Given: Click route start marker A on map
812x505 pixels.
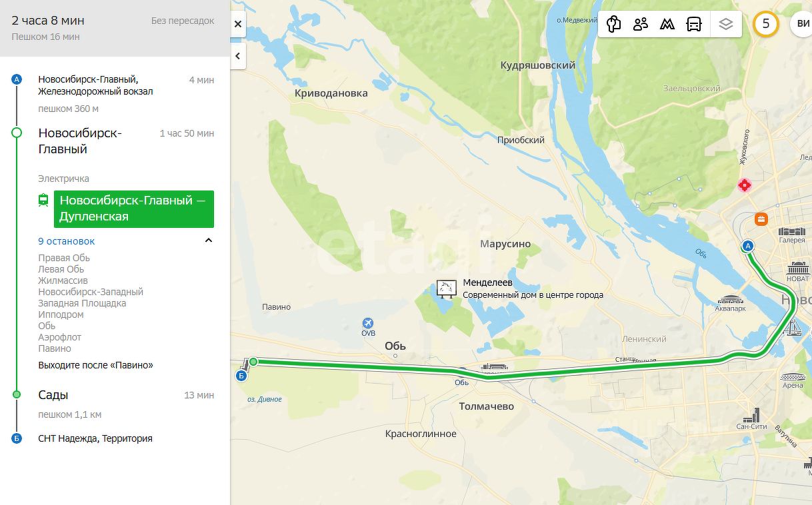Looking at the screenshot, I should coord(748,246).
